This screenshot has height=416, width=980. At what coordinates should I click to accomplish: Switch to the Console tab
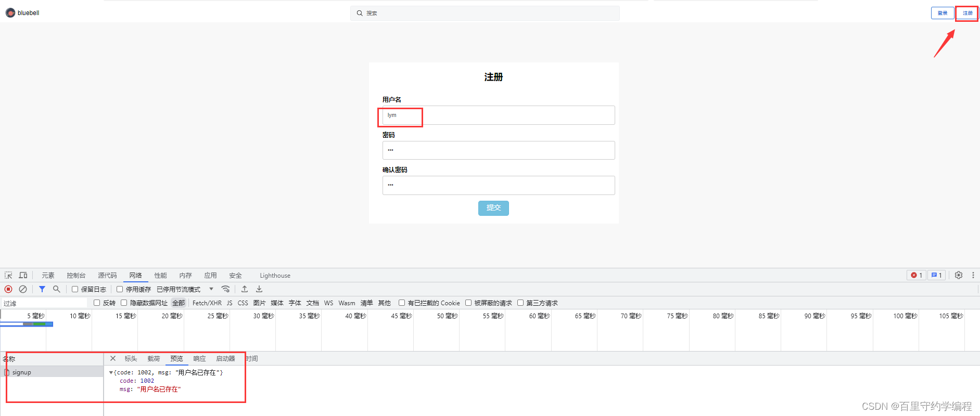point(76,276)
